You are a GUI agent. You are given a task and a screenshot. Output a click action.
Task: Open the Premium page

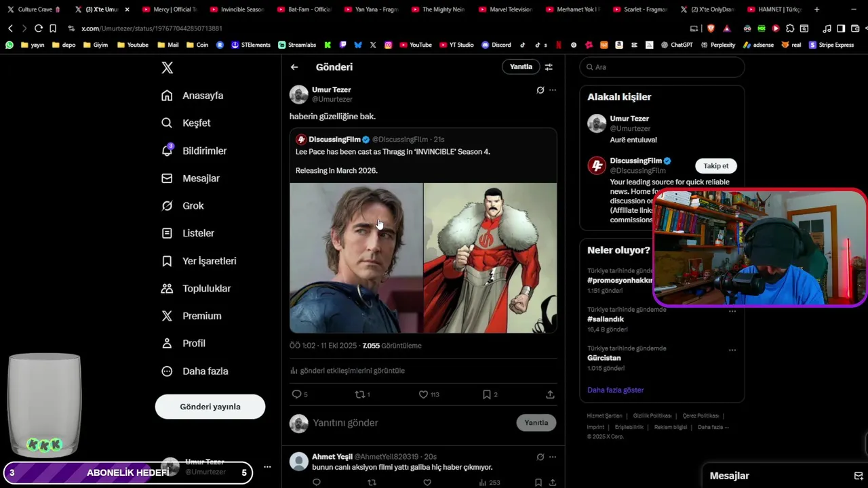pos(191,316)
